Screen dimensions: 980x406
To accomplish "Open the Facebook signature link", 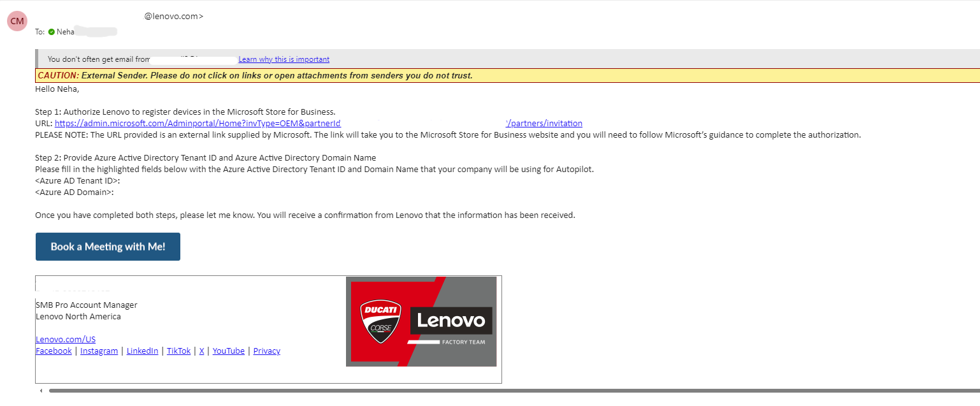I will pos(54,351).
